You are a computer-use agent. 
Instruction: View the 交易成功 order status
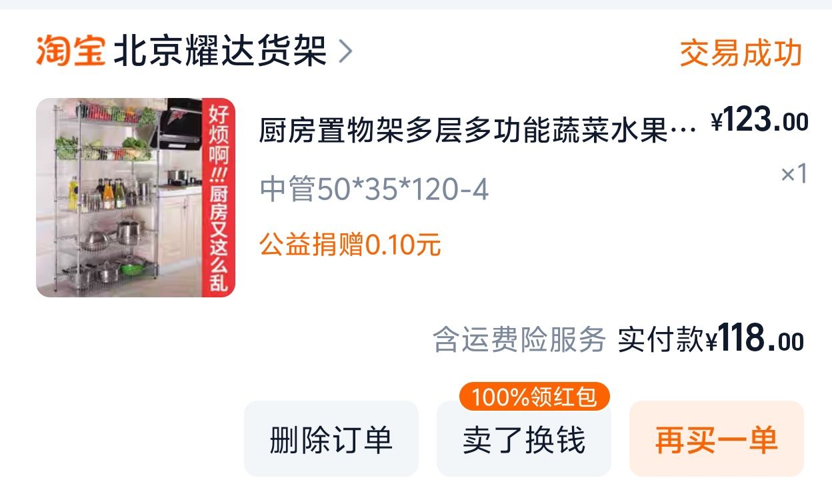[x=741, y=53]
